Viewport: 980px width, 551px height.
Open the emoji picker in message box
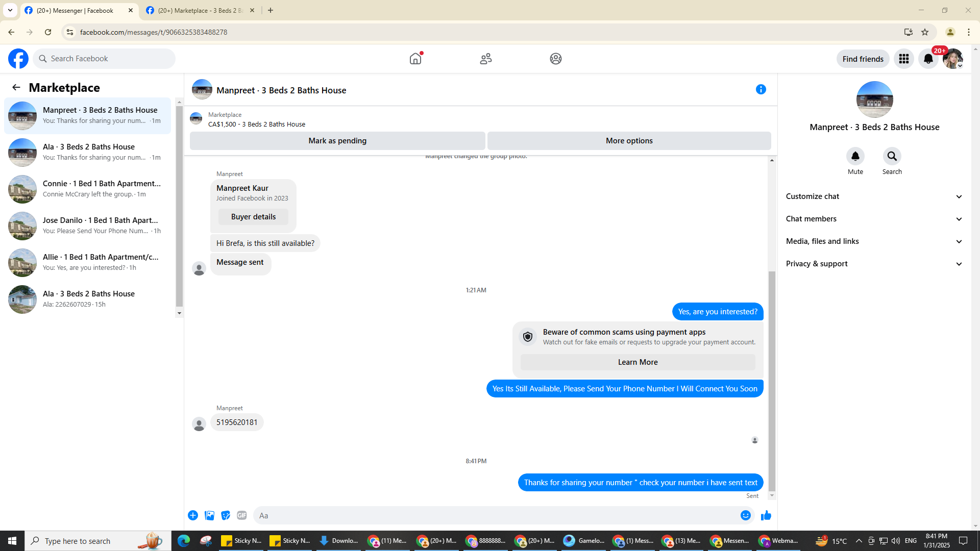pyautogui.click(x=746, y=515)
